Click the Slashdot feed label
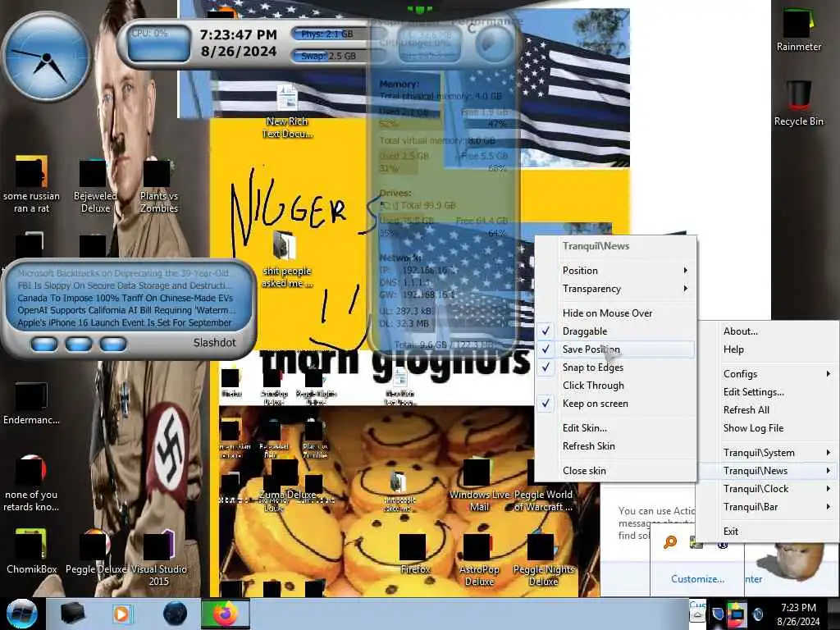Image resolution: width=840 pixels, height=630 pixels. pos(214,343)
